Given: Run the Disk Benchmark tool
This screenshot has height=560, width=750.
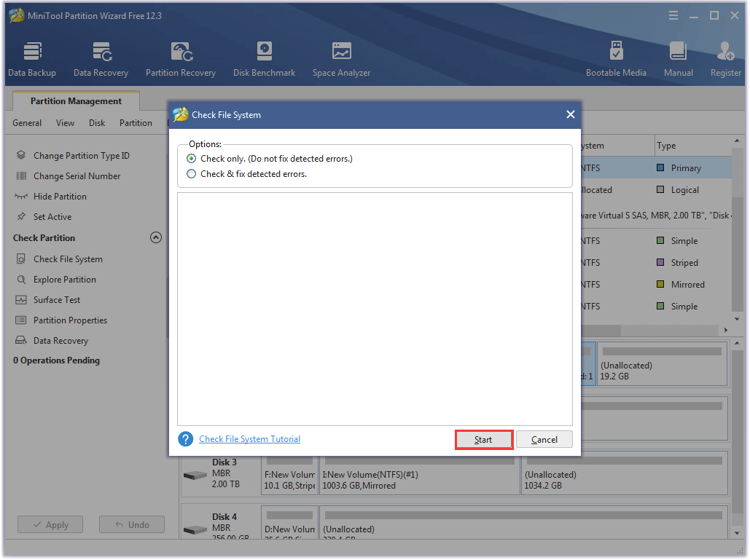Looking at the screenshot, I should click(x=264, y=59).
